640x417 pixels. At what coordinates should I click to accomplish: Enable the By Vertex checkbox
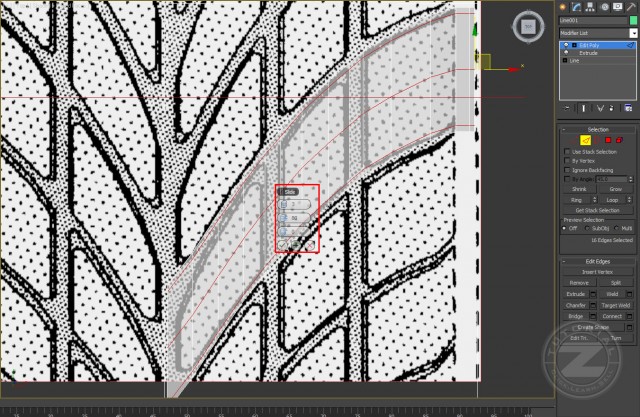pos(568,161)
